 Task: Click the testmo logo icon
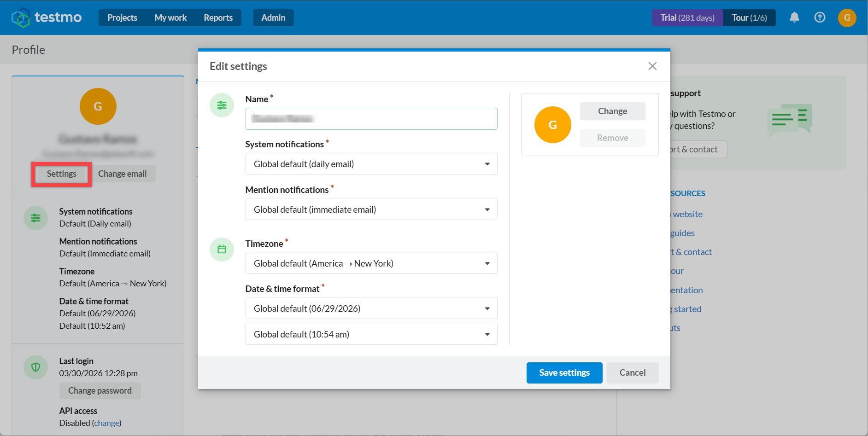coord(21,17)
